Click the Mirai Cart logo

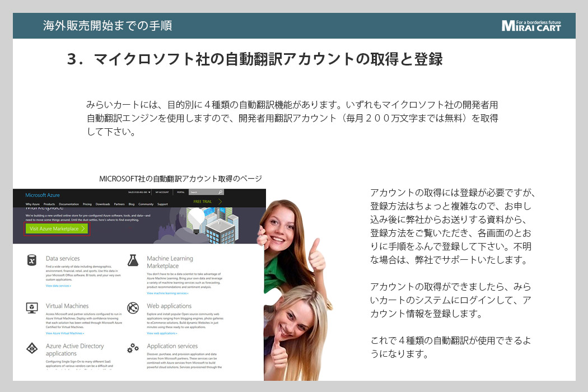point(531,26)
